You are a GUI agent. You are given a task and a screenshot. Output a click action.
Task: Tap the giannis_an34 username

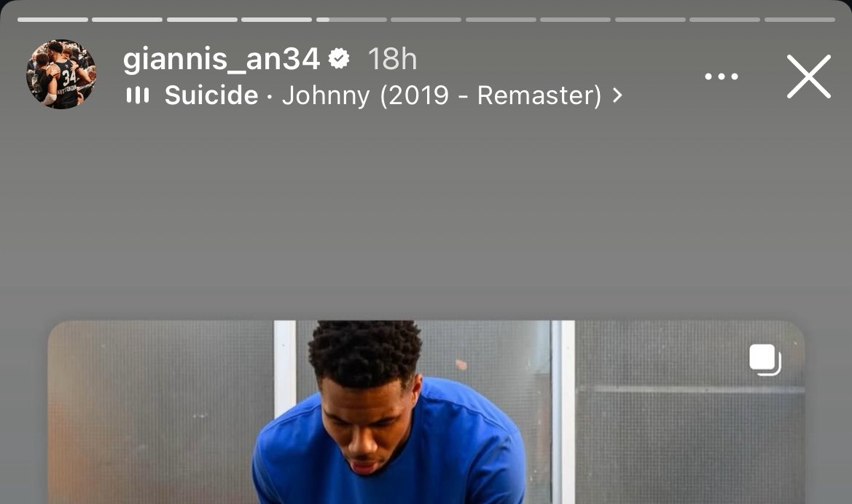pos(221,59)
